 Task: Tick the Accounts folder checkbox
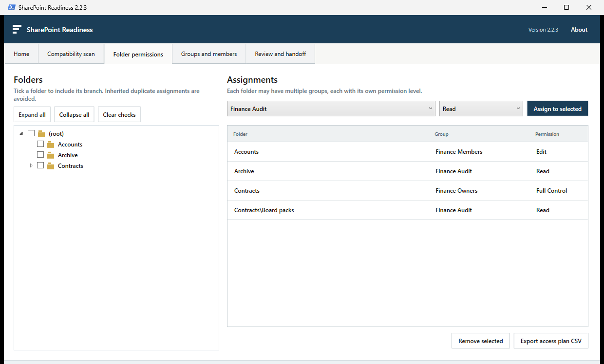point(40,144)
